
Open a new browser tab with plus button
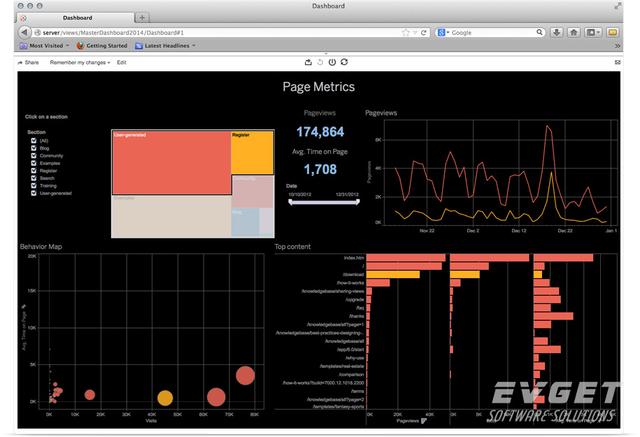142,18
